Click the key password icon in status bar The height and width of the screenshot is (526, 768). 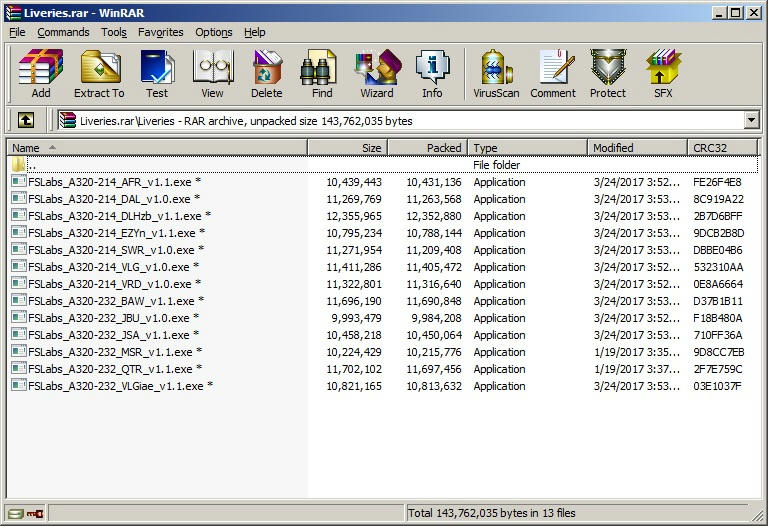[x=35, y=513]
